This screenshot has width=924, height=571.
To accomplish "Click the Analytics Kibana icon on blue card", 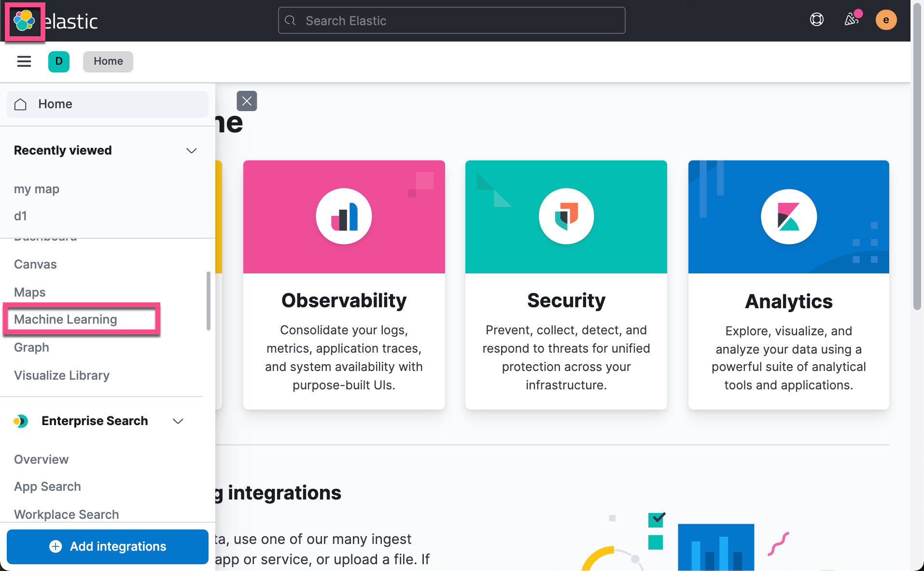I will tap(788, 216).
